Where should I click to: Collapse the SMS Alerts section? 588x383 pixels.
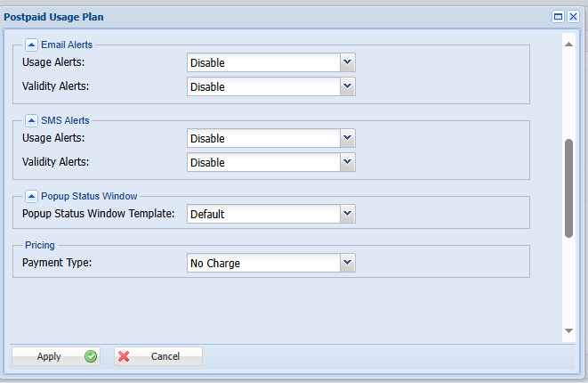coord(31,119)
